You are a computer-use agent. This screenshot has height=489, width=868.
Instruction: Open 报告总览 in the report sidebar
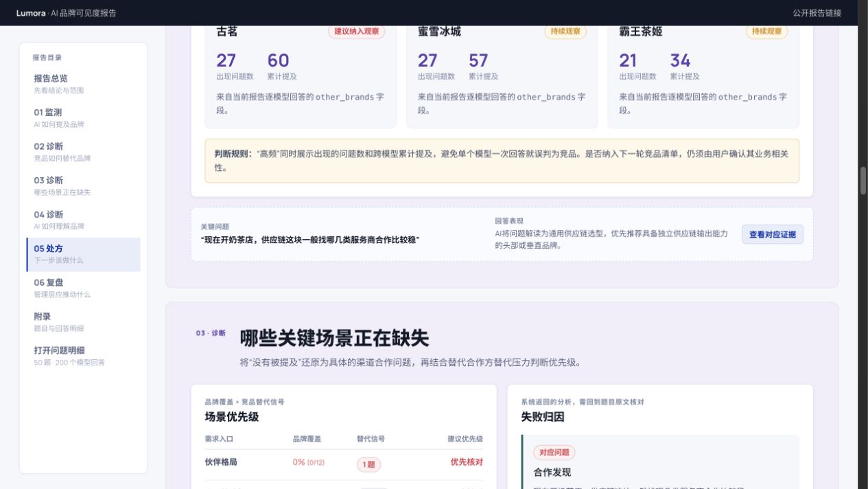click(x=83, y=84)
